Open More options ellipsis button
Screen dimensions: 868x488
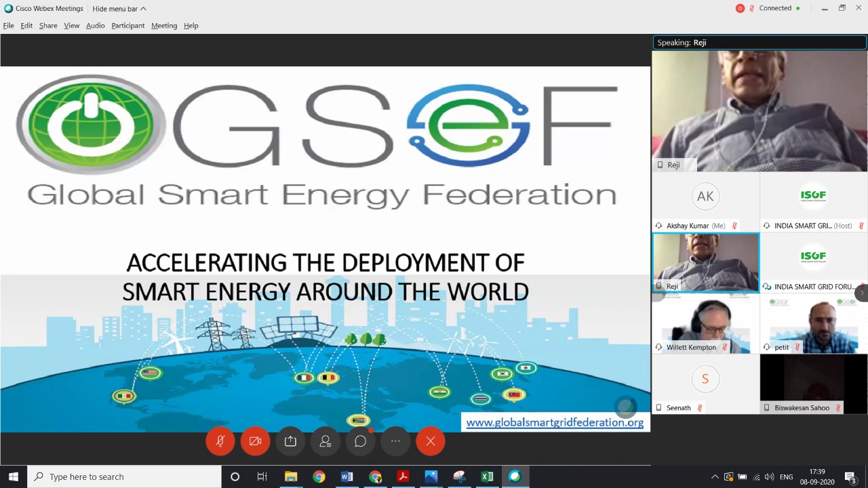click(395, 441)
